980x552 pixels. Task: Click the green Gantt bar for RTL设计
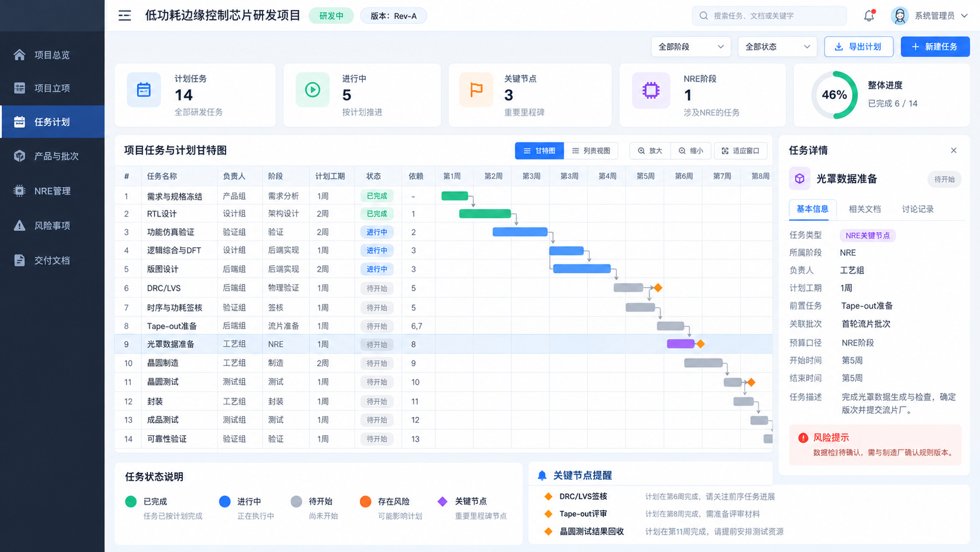point(485,214)
